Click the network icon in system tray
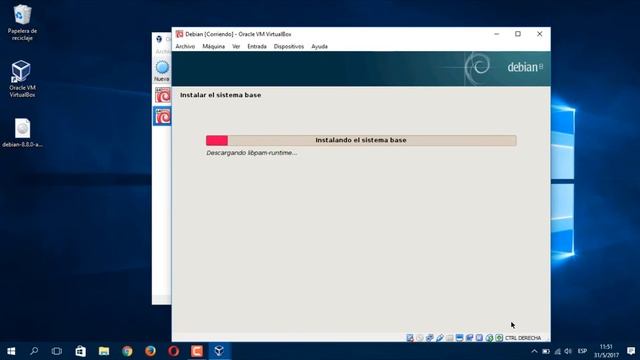Viewport: 640px width, 360px height. (557, 351)
